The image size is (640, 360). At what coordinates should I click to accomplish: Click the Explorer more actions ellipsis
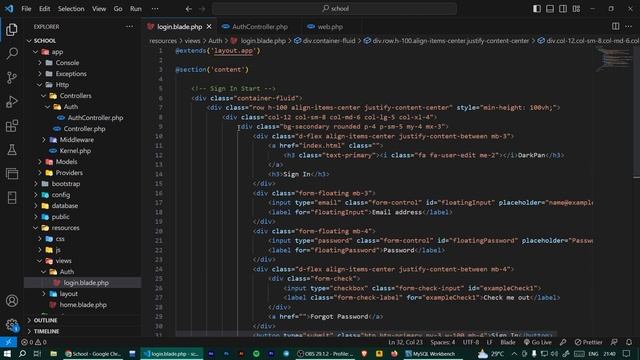click(x=129, y=27)
